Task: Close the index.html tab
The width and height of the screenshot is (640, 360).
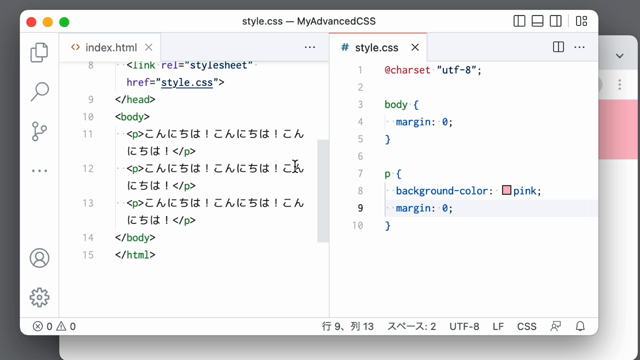Action: click(149, 47)
